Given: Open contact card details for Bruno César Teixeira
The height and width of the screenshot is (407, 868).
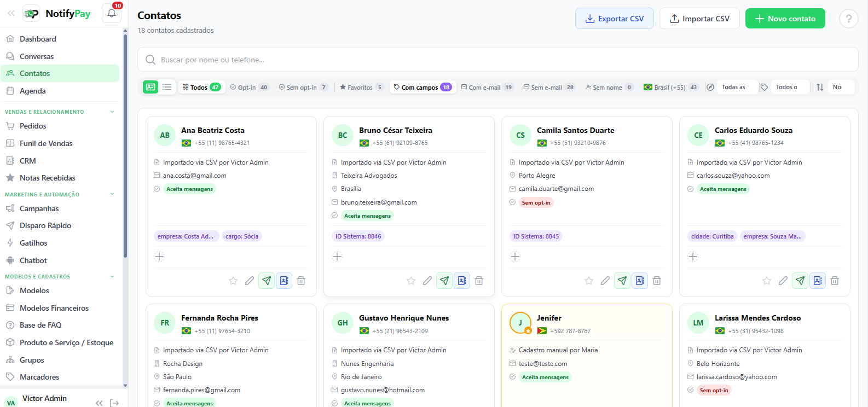Looking at the screenshot, I should (462, 281).
